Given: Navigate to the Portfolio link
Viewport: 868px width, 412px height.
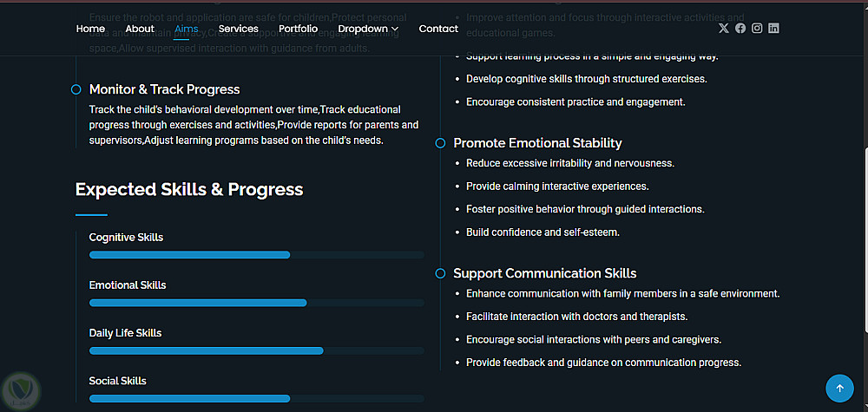Looking at the screenshot, I should tap(298, 29).
